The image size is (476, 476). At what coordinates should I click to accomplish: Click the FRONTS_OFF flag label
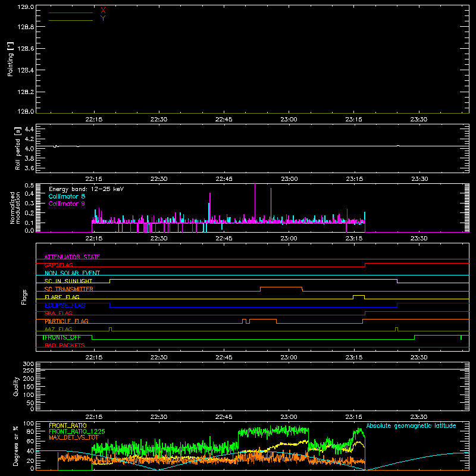click(62, 337)
